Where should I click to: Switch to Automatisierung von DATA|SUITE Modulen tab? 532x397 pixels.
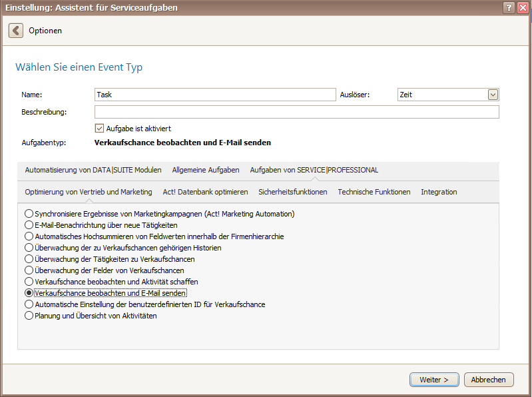click(x=93, y=170)
